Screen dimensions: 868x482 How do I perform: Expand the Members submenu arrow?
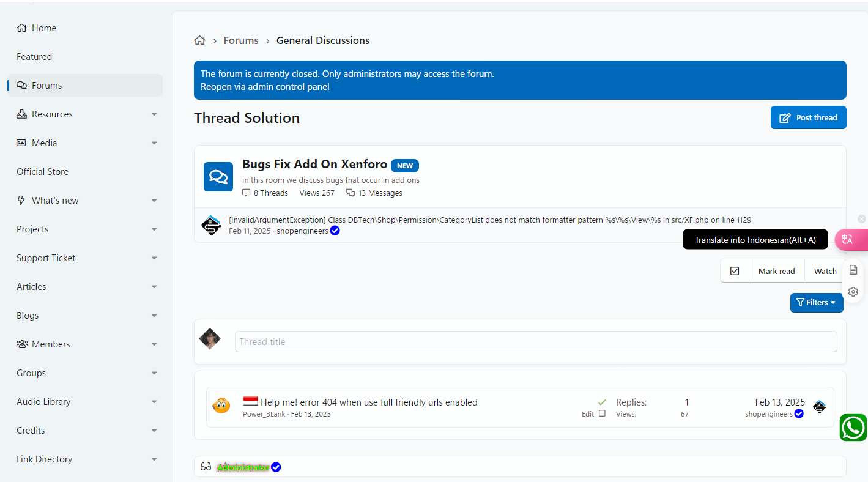coord(154,344)
